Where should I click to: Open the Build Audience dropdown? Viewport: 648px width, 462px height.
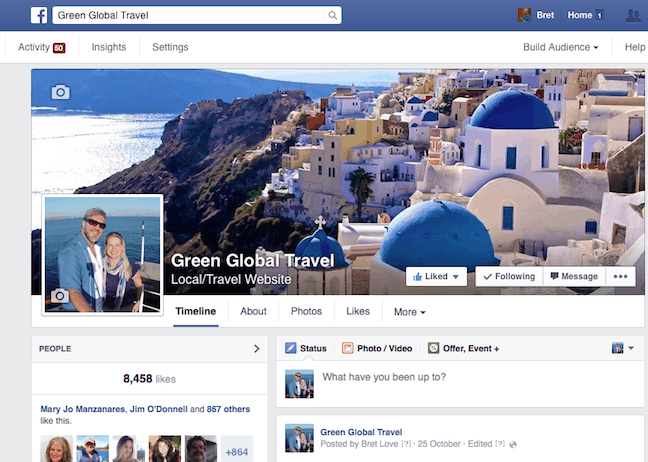click(560, 47)
